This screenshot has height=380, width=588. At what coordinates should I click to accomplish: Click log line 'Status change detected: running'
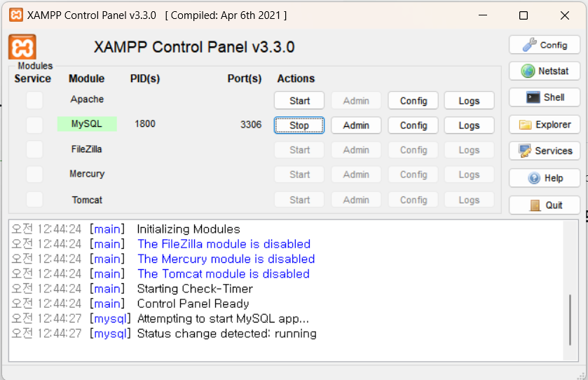(227, 334)
